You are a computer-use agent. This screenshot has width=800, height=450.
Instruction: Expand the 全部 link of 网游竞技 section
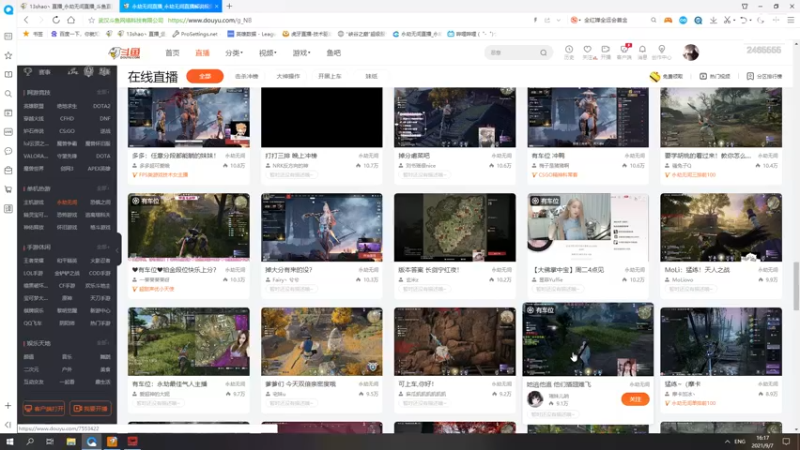pyautogui.click(x=103, y=92)
